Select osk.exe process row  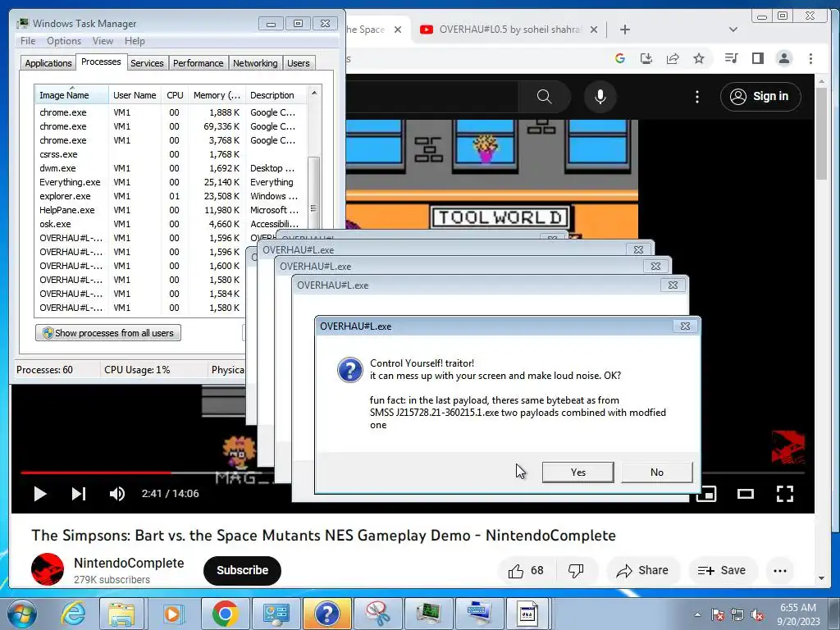tap(171, 224)
